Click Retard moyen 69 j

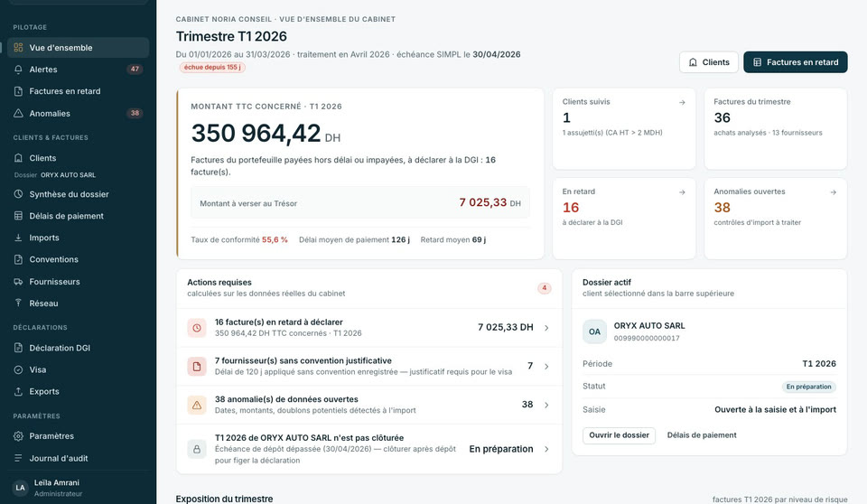pyautogui.click(x=452, y=239)
